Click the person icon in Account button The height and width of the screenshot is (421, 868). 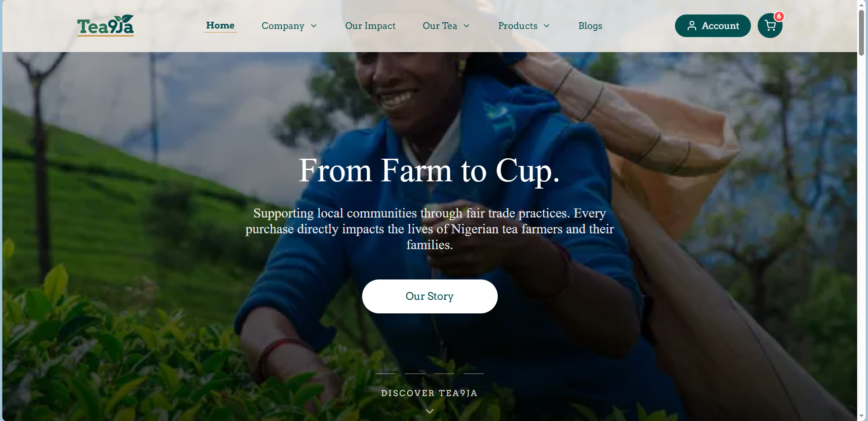[692, 26]
